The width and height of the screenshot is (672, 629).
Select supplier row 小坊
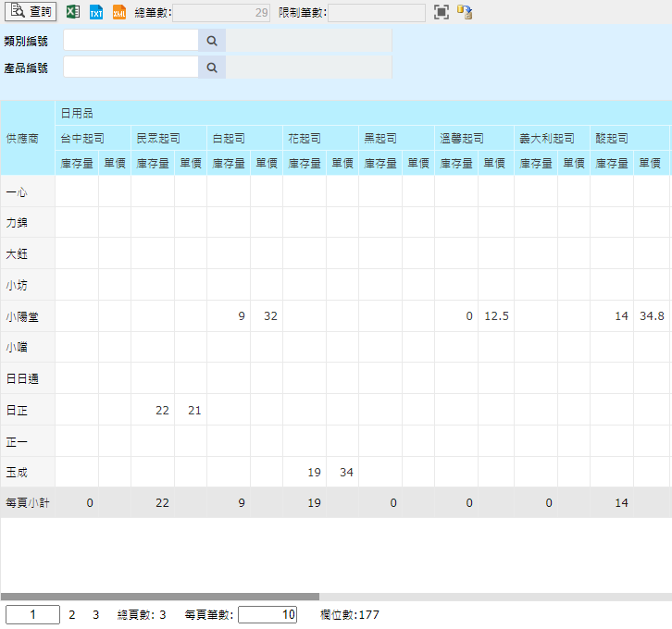click(28, 285)
